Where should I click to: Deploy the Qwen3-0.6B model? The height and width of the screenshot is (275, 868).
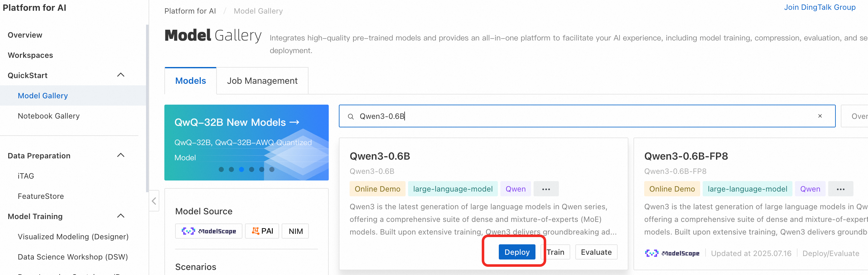pos(517,252)
